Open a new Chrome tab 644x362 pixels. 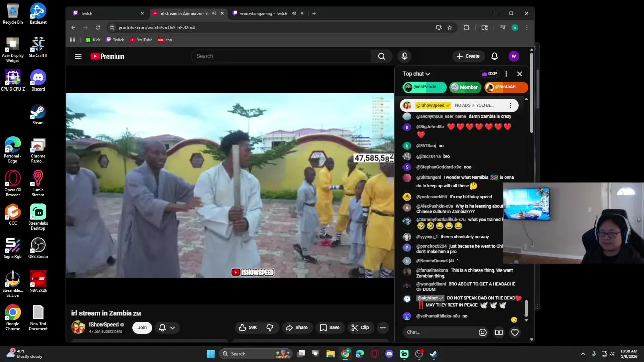coord(314,13)
